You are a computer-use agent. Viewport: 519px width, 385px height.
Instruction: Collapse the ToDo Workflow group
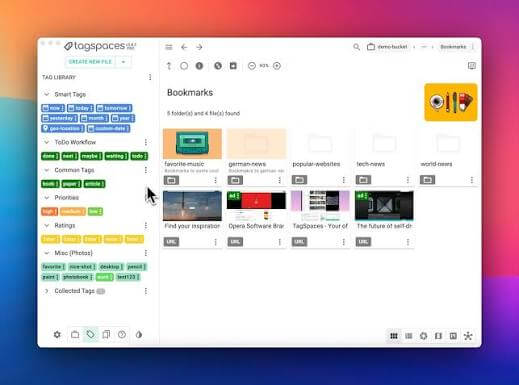47,142
